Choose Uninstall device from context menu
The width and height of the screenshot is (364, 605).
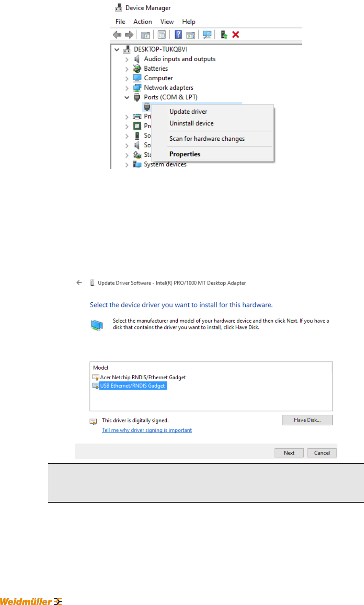point(191,123)
